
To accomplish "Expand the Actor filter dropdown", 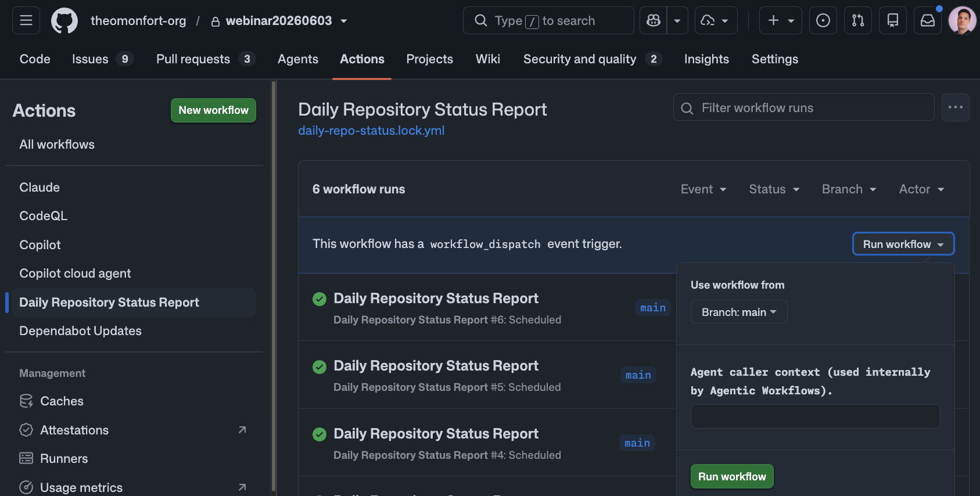I will pos(921,189).
